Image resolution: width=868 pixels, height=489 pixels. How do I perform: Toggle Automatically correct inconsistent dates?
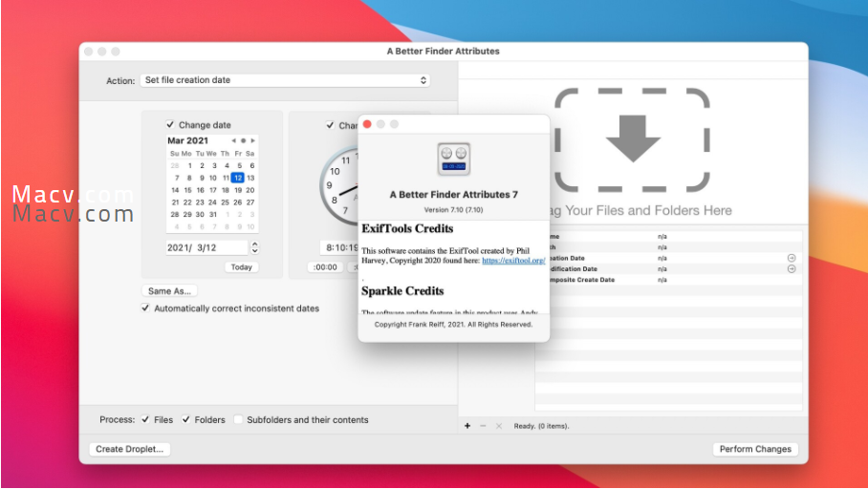tap(145, 308)
